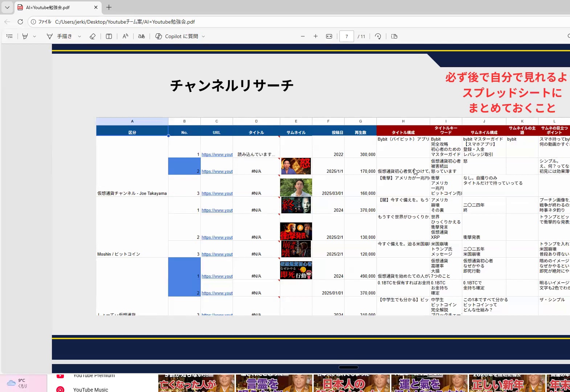Click the fit to width icon

(x=329, y=36)
